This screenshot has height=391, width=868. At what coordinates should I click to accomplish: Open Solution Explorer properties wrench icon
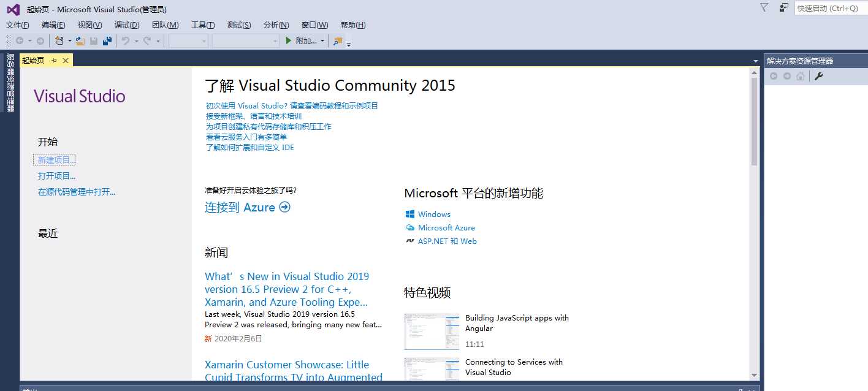pyautogui.click(x=818, y=76)
